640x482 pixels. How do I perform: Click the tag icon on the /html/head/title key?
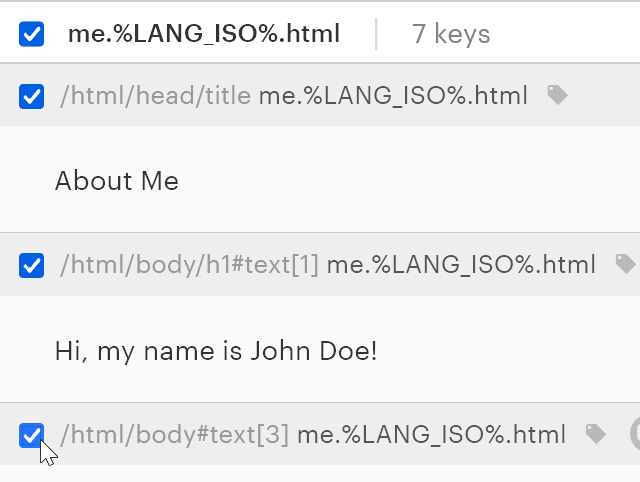[557, 96]
